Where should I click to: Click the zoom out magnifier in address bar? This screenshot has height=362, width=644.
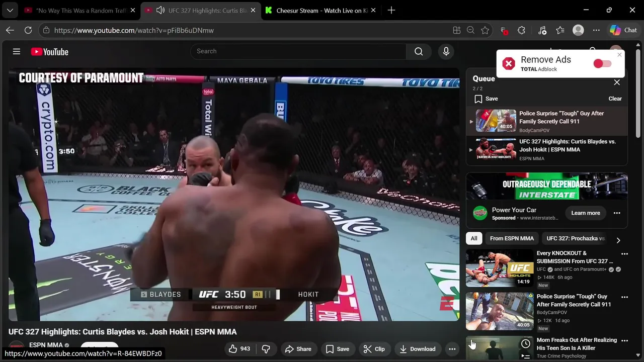point(470,30)
